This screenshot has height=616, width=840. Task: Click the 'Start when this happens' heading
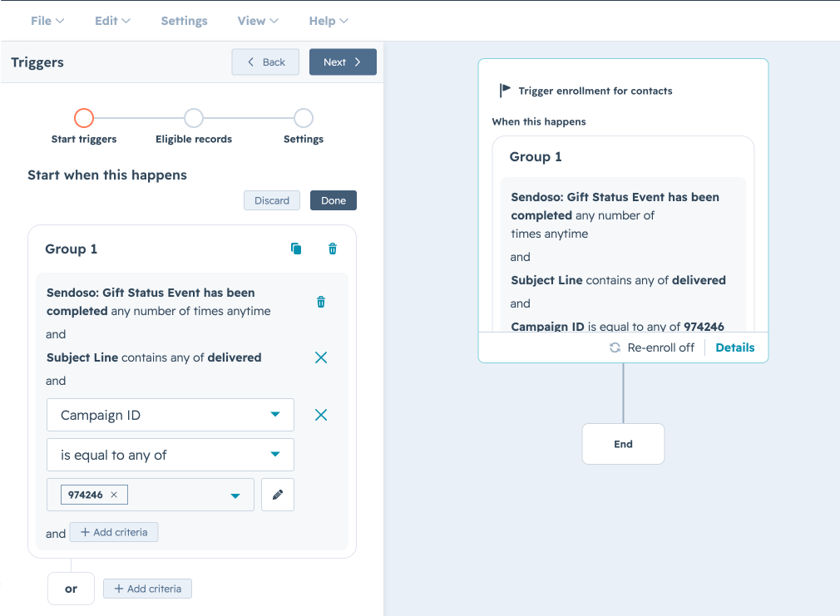[107, 175]
